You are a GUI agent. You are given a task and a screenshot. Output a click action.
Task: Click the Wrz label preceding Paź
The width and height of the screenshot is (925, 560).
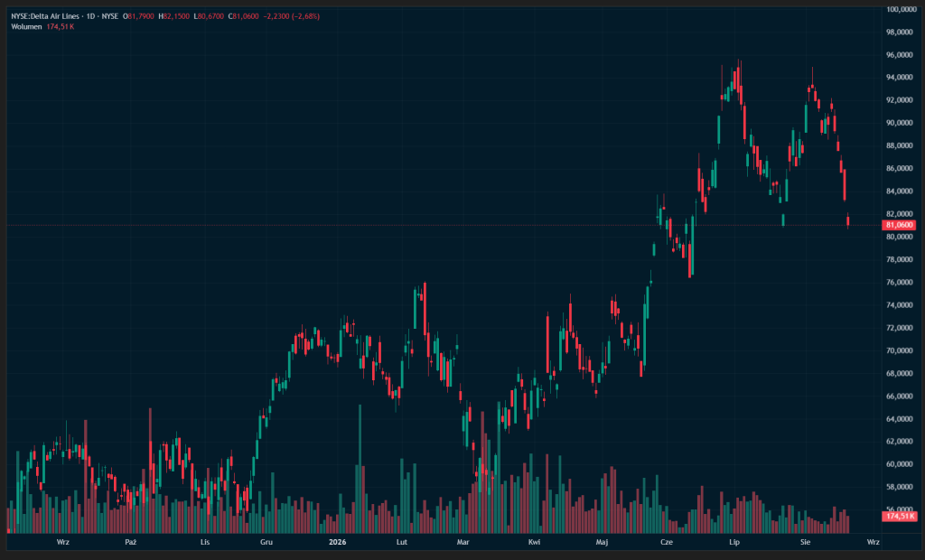click(x=63, y=542)
